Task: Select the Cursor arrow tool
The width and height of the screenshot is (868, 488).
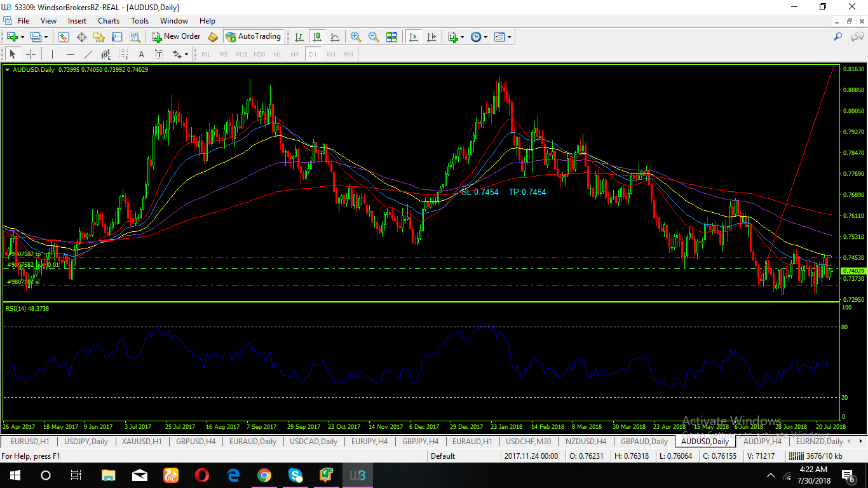Action: (12, 54)
